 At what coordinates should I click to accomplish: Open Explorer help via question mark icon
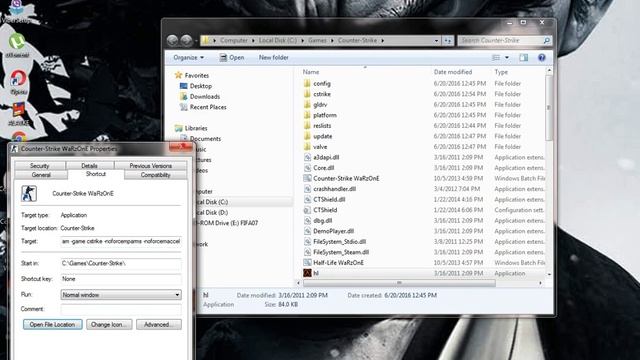tap(542, 58)
